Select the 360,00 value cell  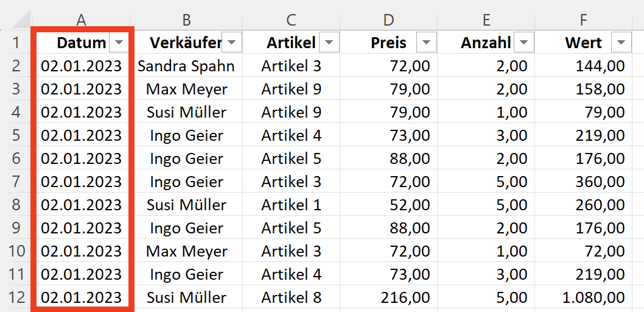[583, 181]
